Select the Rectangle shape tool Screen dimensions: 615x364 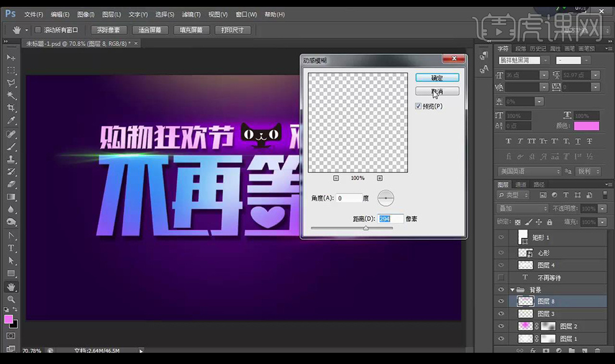pos(11,273)
